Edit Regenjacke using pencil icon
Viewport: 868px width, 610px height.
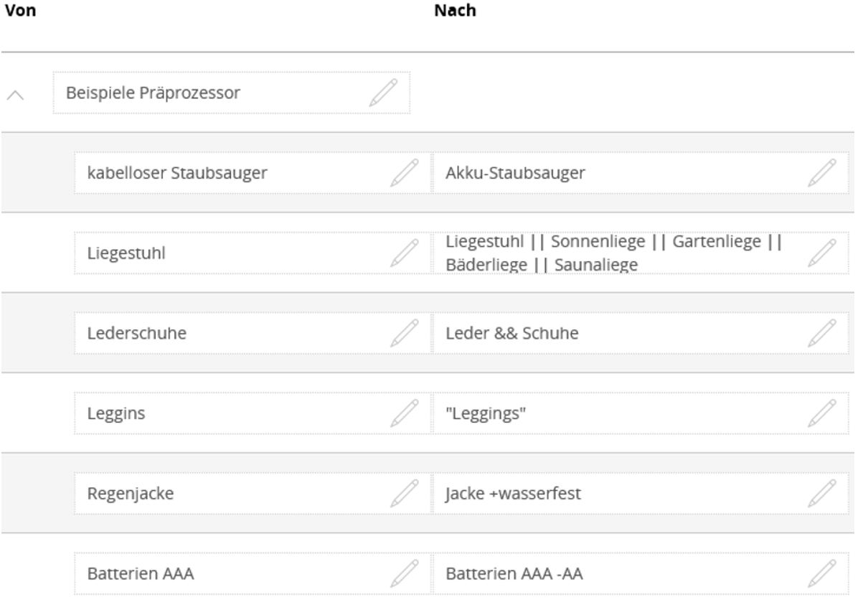click(x=404, y=494)
